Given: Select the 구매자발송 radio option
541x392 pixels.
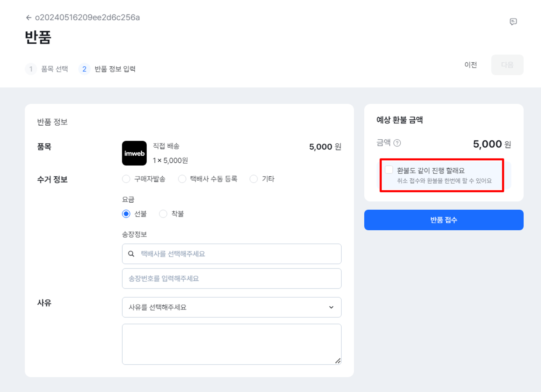Looking at the screenshot, I should [x=126, y=179].
